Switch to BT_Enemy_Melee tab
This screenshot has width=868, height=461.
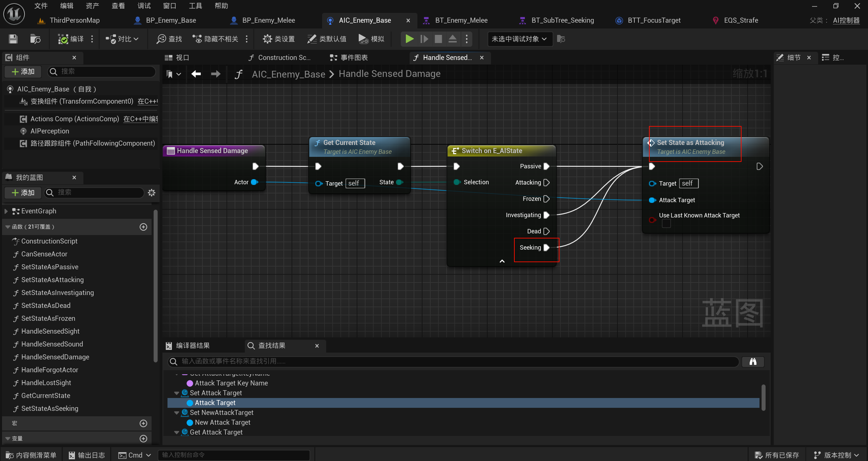[461, 20]
